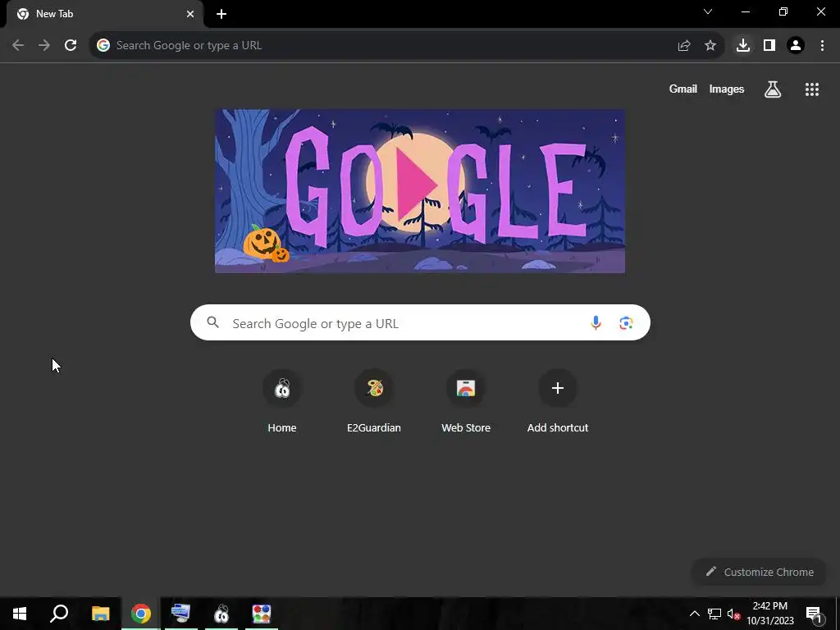840x630 pixels.
Task: Open the Google apps grid
Action: (812, 89)
